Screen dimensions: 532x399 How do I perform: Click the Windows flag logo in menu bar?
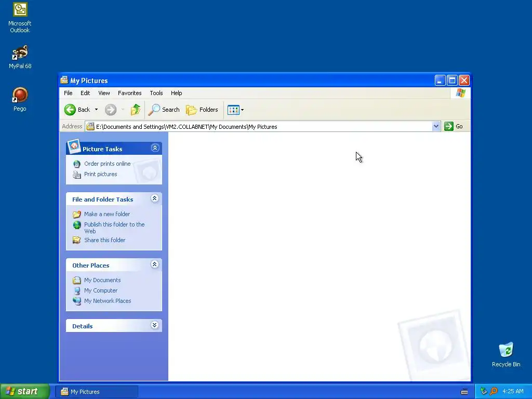[x=461, y=93]
